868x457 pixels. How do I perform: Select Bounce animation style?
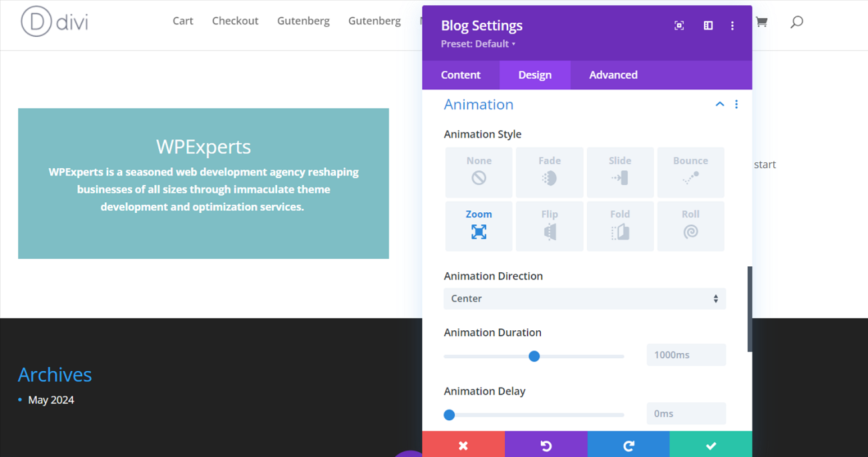690,172
